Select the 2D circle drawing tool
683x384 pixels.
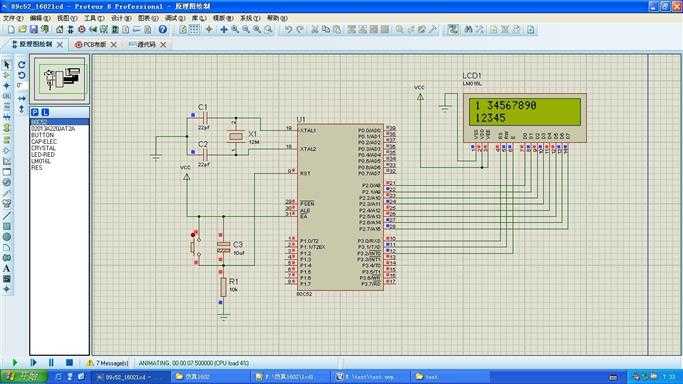[7, 237]
